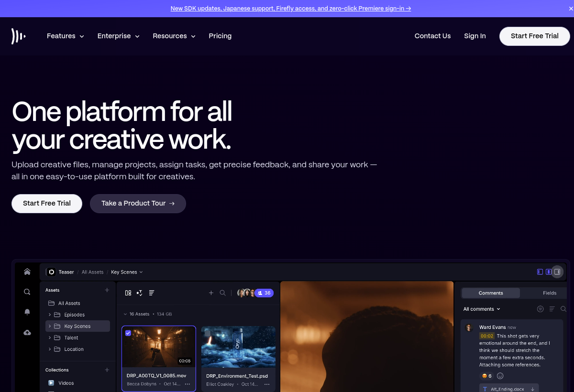Select the Videos collection label
This screenshot has width=574, height=392.
(66, 383)
